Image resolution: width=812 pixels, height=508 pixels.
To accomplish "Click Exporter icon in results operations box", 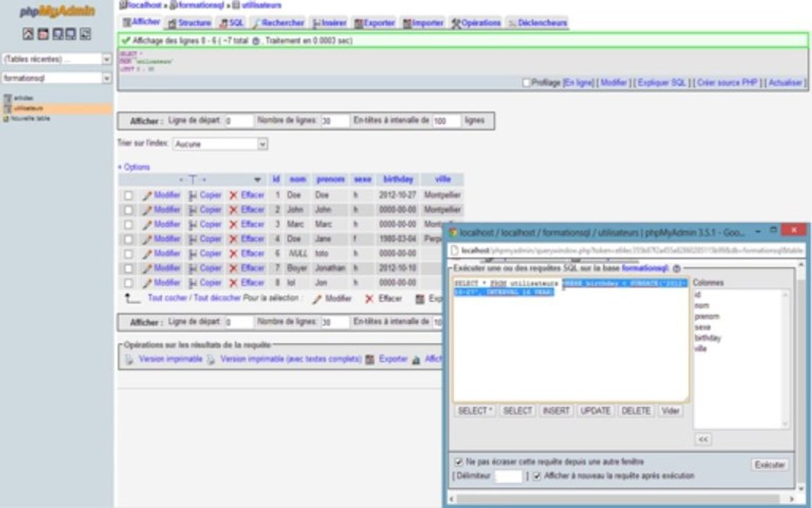I will coord(370,359).
